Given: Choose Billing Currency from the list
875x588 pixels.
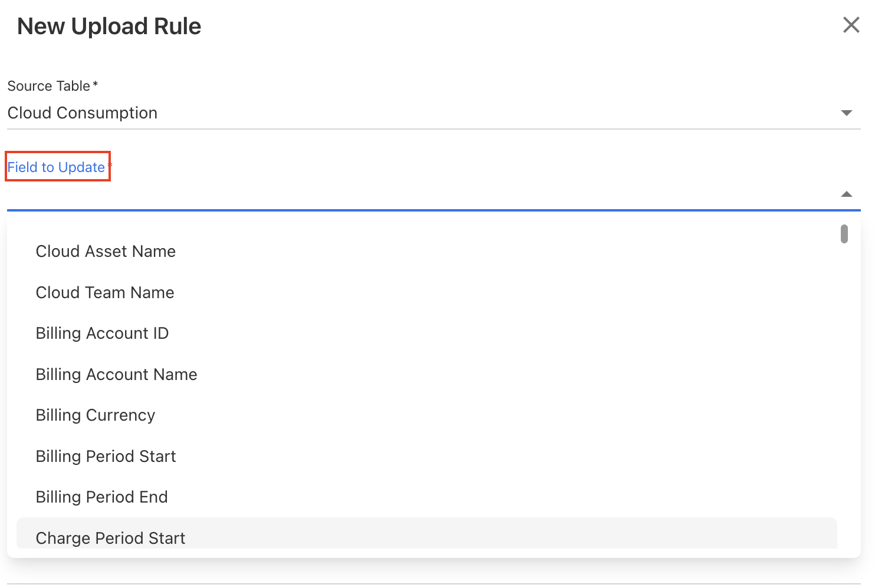Looking at the screenshot, I should 96,415.
